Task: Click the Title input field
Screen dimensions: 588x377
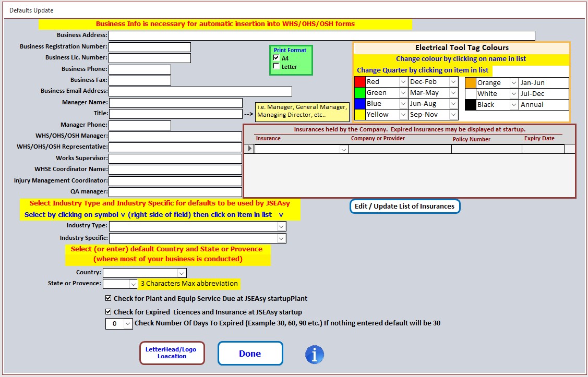Action: coord(175,114)
